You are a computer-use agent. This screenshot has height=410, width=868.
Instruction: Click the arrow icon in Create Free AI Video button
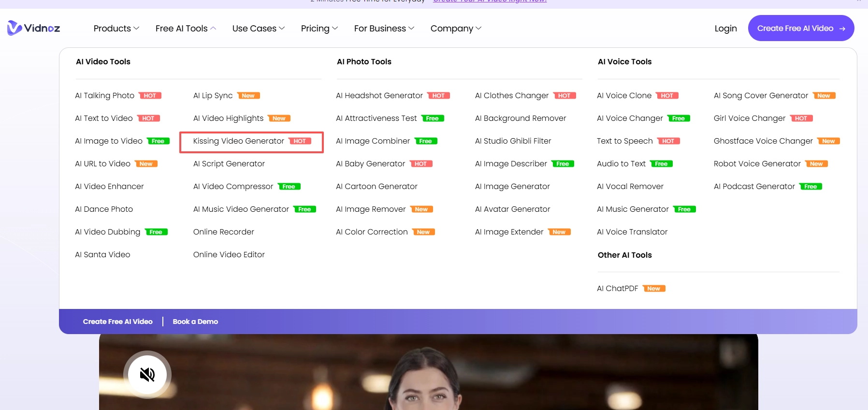click(842, 29)
